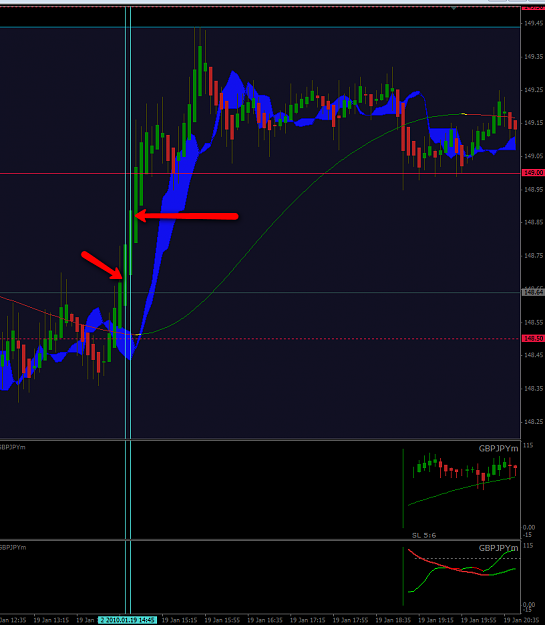Click GBPJPYm label above red-green oscillator lines
Image resolution: width=545 pixels, height=625 pixels.
(x=498, y=548)
